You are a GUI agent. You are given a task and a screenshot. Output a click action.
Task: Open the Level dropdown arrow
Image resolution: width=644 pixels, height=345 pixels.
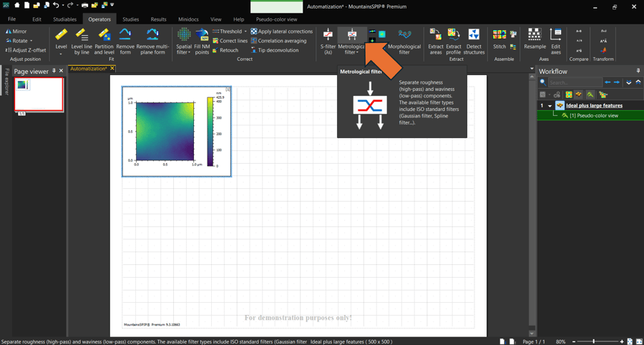coord(61,54)
